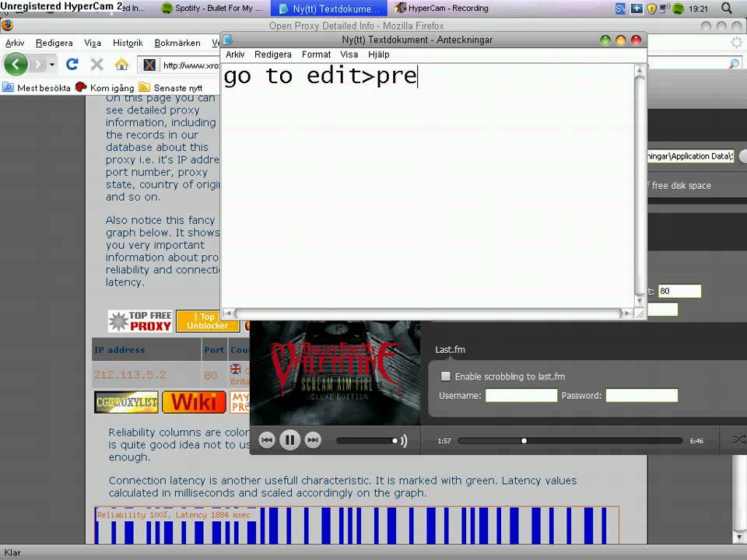Pause the playing Spotify track
Image resolution: width=747 pixels, height=560 pixels.
click(289, 440)
